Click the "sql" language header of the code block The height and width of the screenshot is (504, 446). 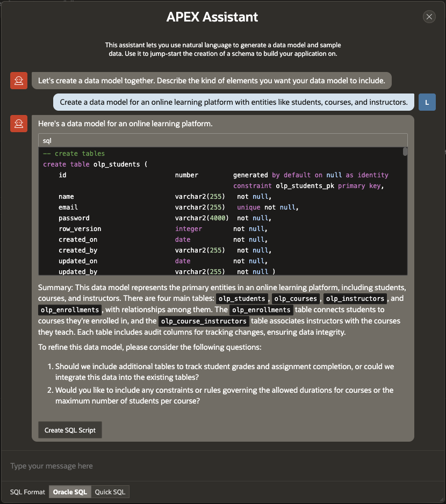(47, 140)
